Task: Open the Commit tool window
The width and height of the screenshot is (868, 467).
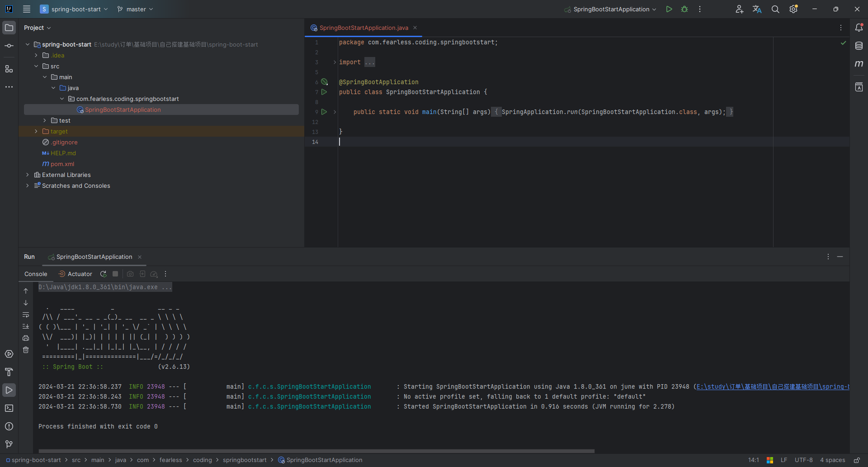Action: click(x=9, y=46)
